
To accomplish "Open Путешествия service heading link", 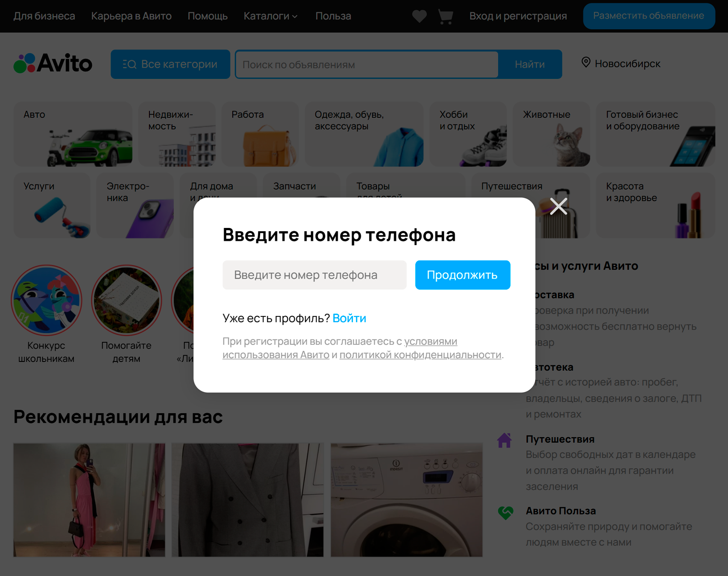I will tap(560, 439).
